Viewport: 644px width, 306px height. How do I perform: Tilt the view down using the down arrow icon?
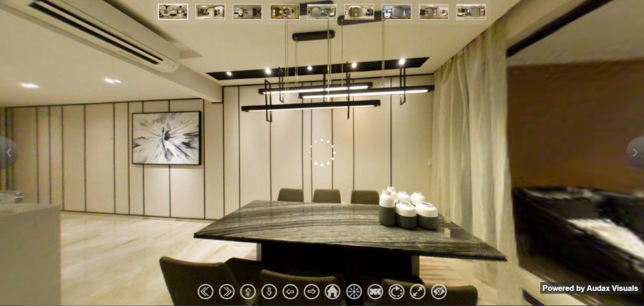[269, 292]
